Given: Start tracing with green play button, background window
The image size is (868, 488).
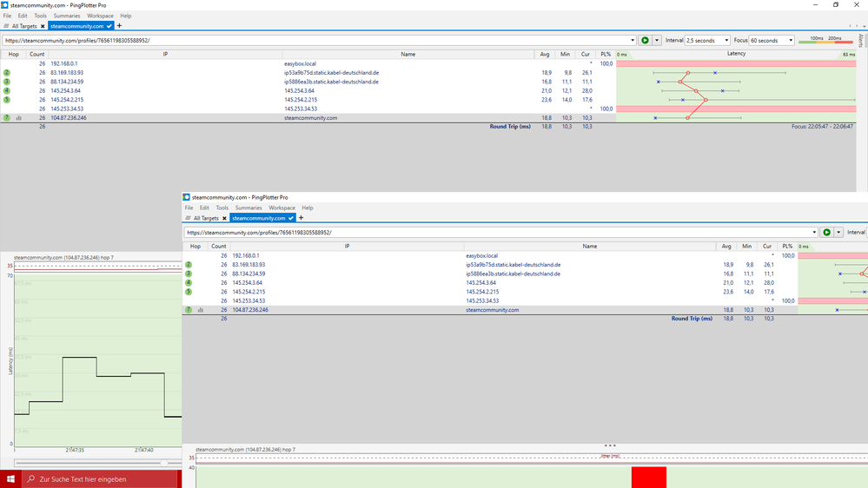Looking at the screenshot, I should pyautogui.click(x=645, y=41).
